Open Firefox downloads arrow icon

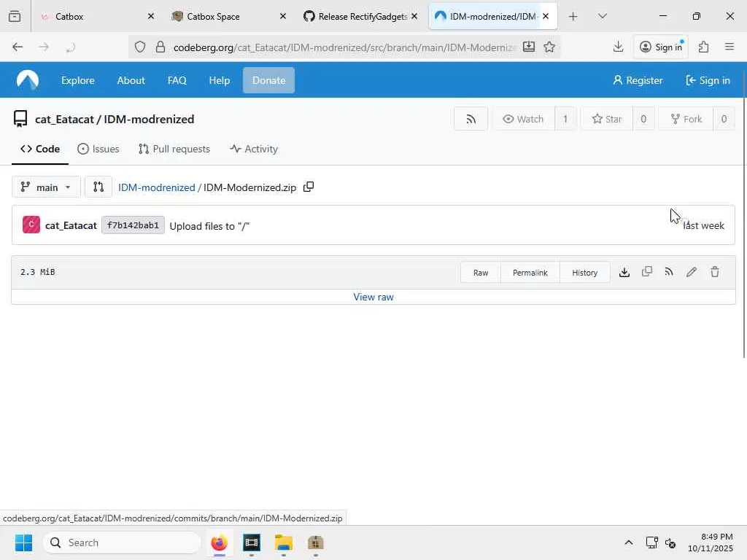tap(618, 47)
